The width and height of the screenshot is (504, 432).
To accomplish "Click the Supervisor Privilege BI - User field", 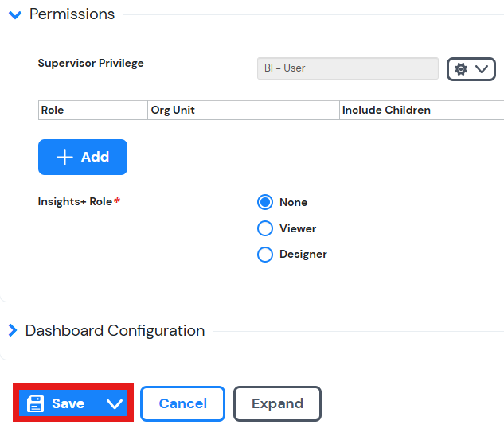I will pos(348,68).
